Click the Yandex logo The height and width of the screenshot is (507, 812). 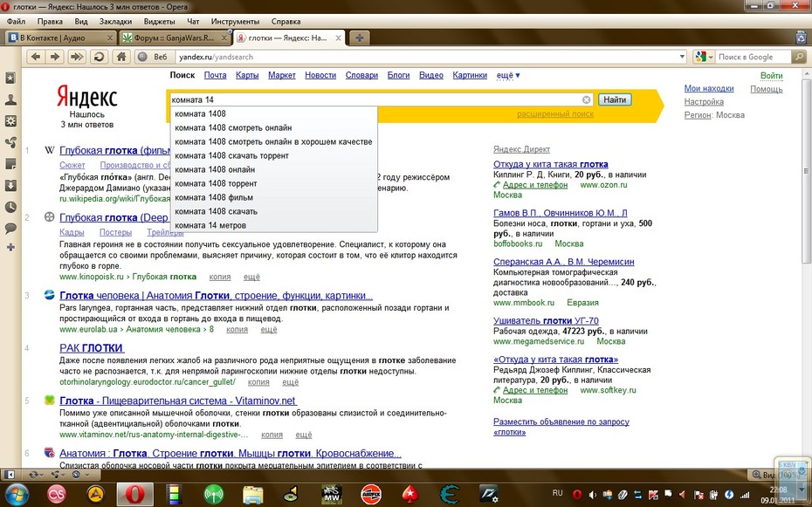click(x=87, y=96)
